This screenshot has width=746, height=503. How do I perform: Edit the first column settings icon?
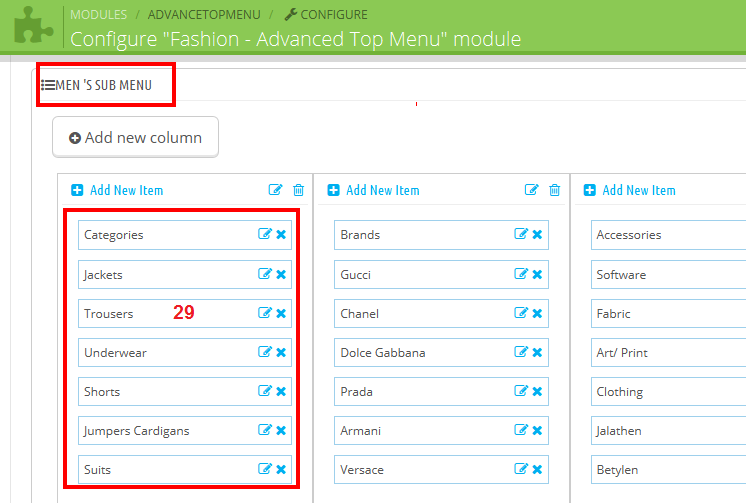tap(275, 190)
